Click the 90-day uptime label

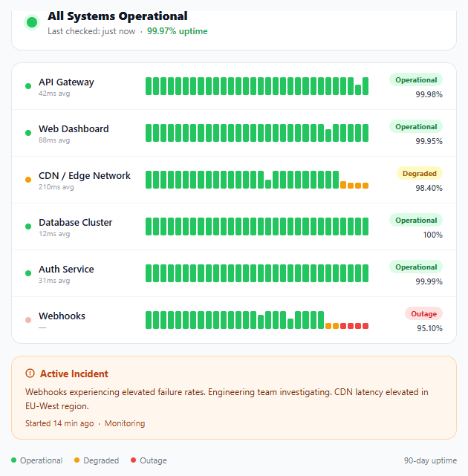point(430,460)
